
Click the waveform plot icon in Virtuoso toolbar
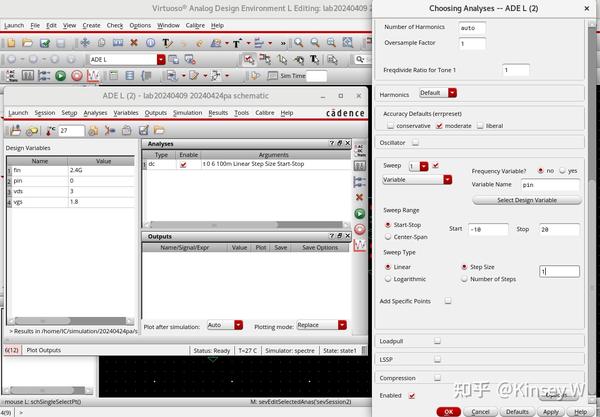(x=93, y=76)
